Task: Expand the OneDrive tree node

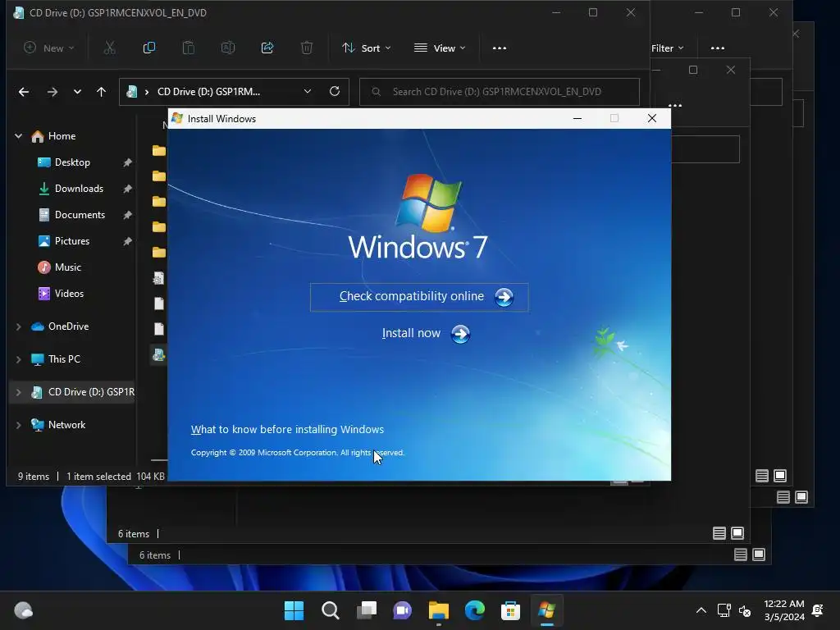Action: click(x=18, y=326)
